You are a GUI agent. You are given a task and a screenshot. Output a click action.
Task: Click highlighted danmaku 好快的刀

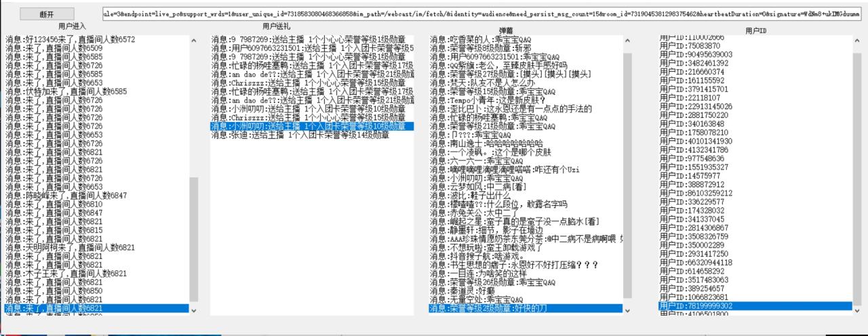pyautogui.click(x=526, y=308)
